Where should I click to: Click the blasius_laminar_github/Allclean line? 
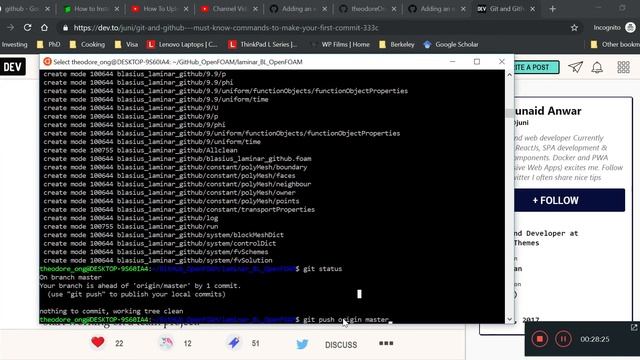pyautogui.click(x=140, y=150)
